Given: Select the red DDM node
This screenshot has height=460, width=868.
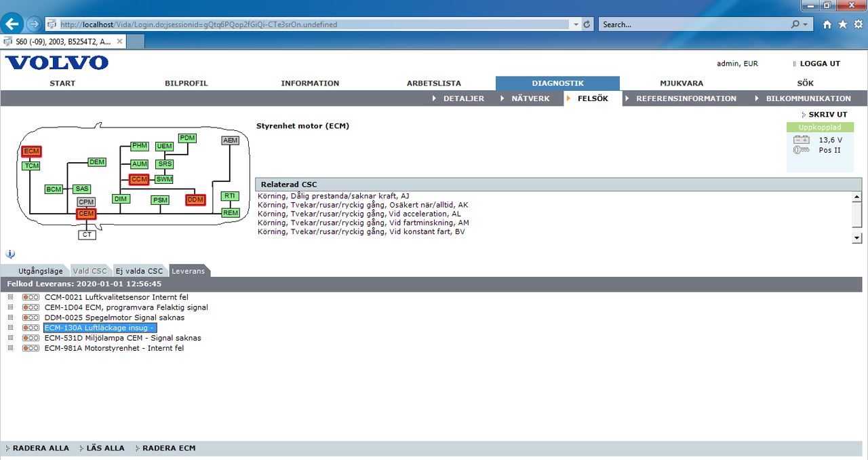Looking at the screenshot, I should click(195, 200).
